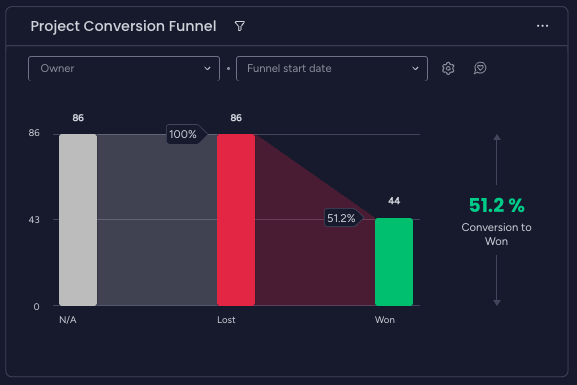Click the 43 y-axis tick label

(34, 220)
